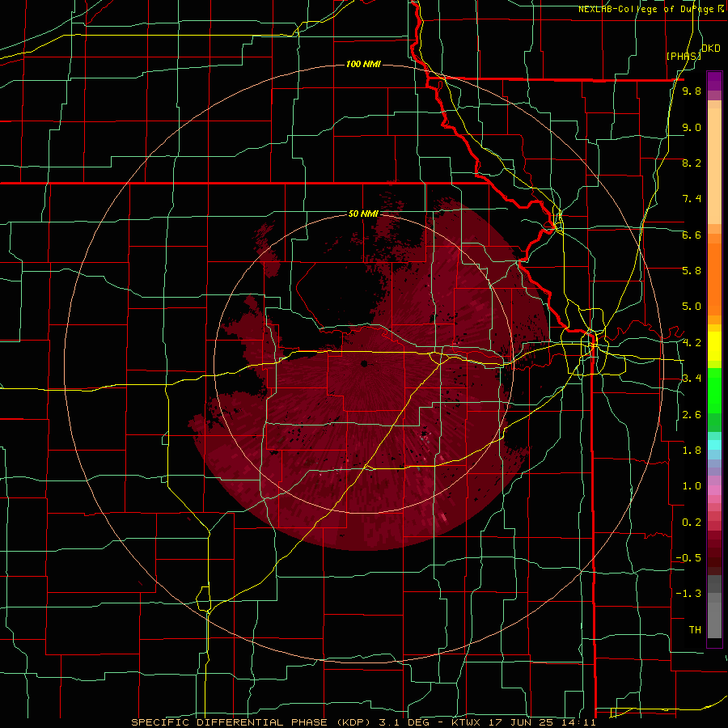Click the 9.8 value on the color scale
Screen dimensions: 728x728
coord(692,91)
